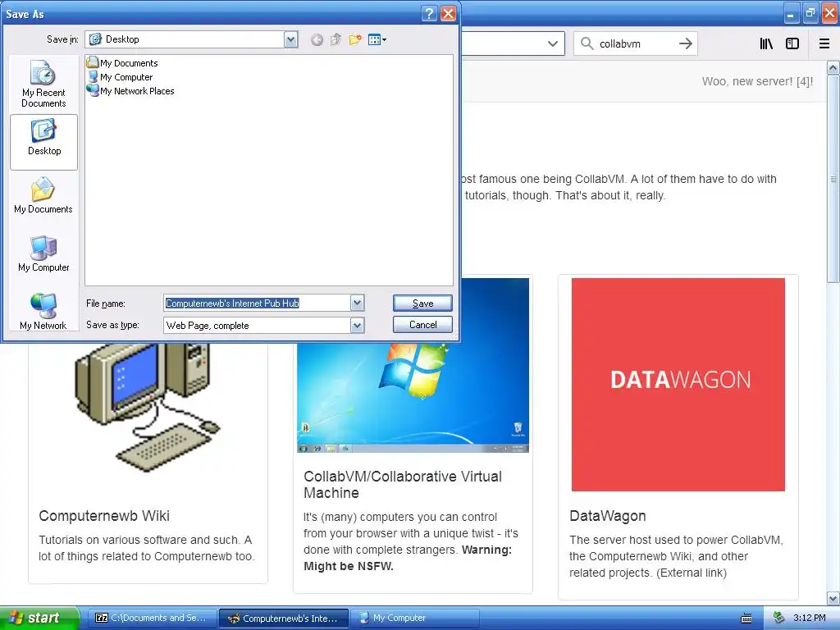Create a new folder in Save As

354,39
